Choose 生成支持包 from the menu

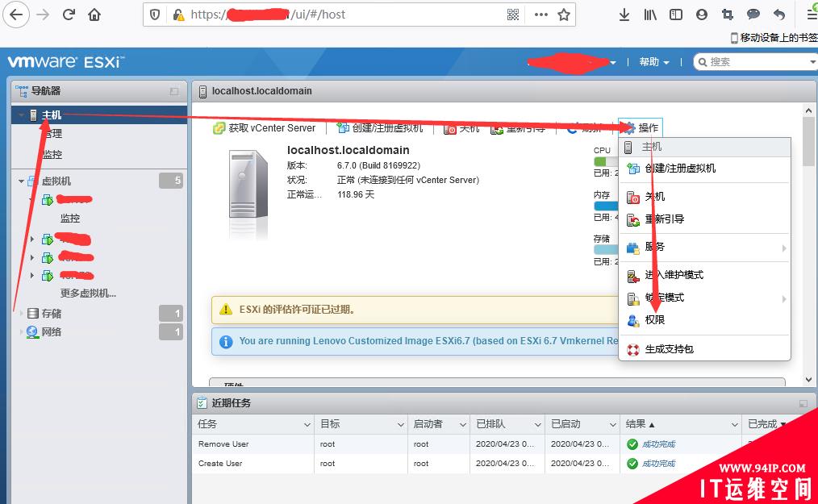[x=704, y=349]
